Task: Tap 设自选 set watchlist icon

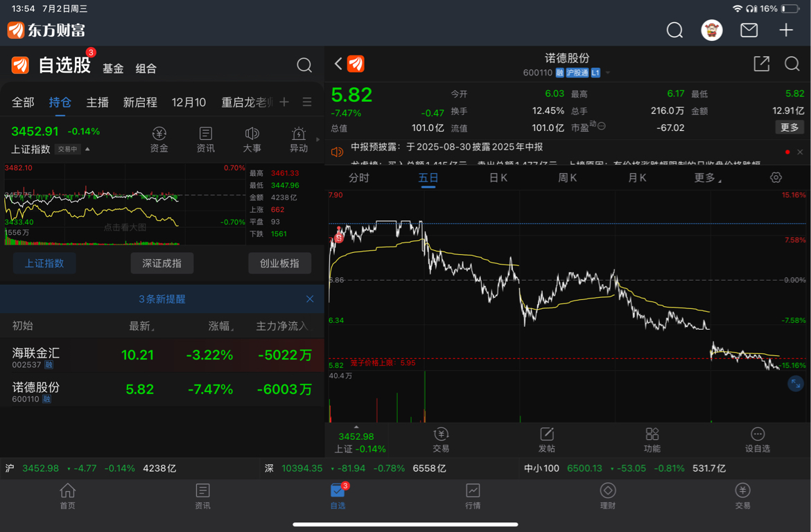Action: tap(758, 441)
